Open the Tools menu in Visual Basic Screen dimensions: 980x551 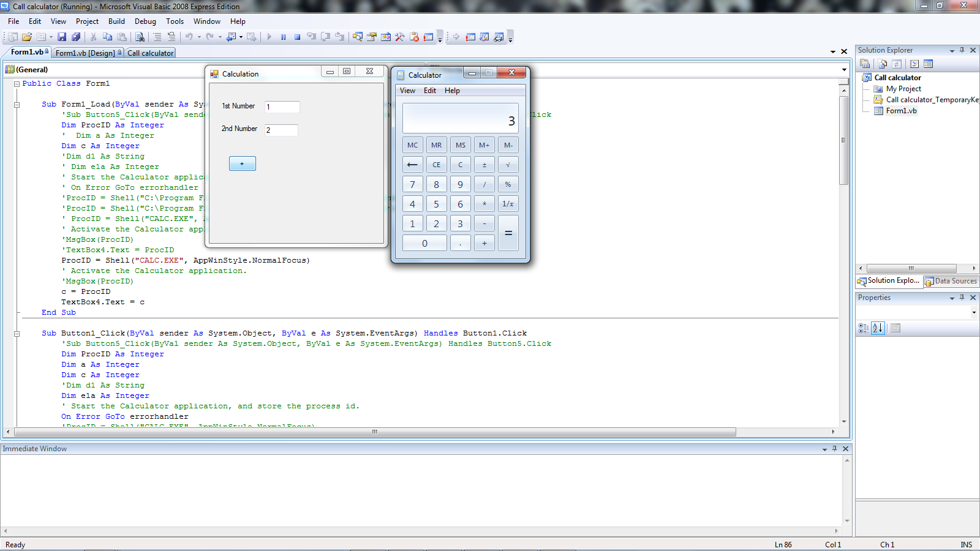[175, 21]
